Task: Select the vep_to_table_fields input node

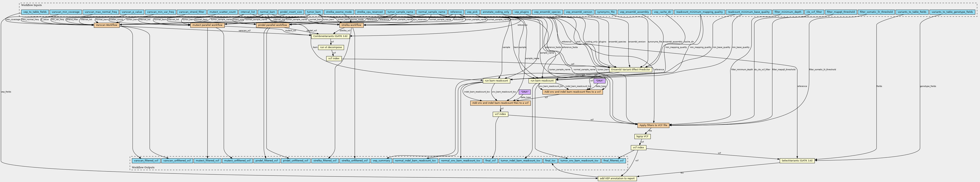Action: 35,12
